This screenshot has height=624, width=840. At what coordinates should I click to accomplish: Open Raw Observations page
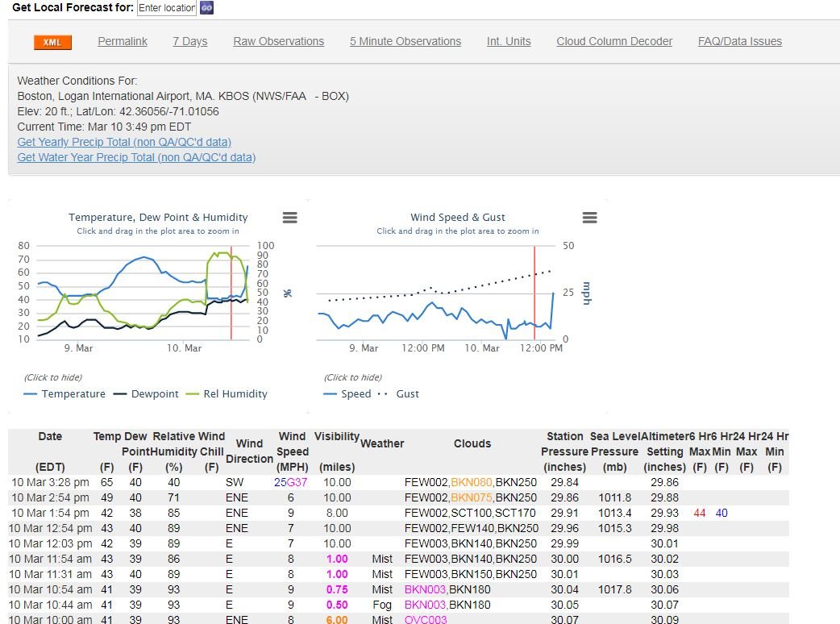click(279, 41)
